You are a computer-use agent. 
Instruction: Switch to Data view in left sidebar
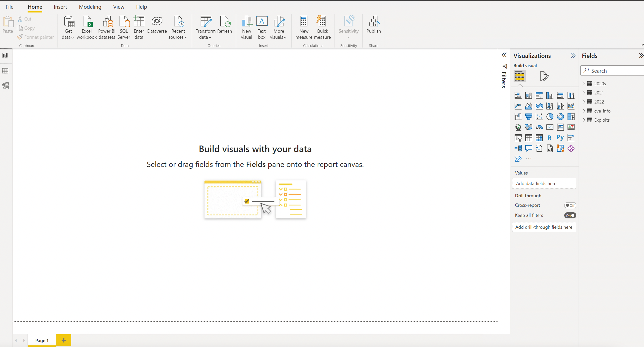tap(5, 71)
